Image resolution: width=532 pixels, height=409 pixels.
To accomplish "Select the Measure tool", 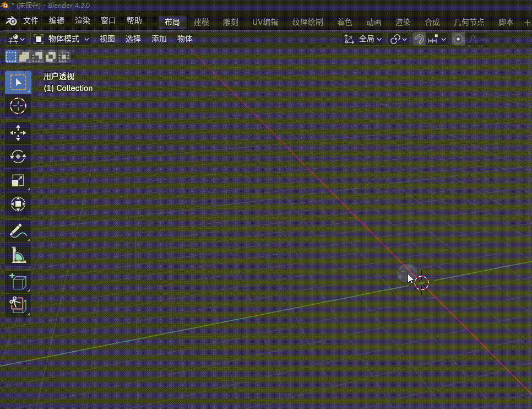I will pyautogui.click(x=18, y=255).
